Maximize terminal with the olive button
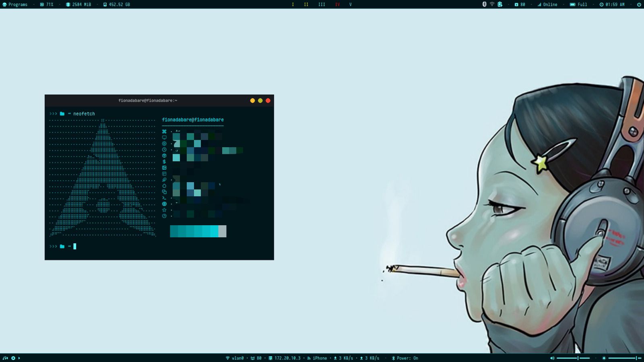The height and width of the screenshot is (362, 644). pos(260,101)
